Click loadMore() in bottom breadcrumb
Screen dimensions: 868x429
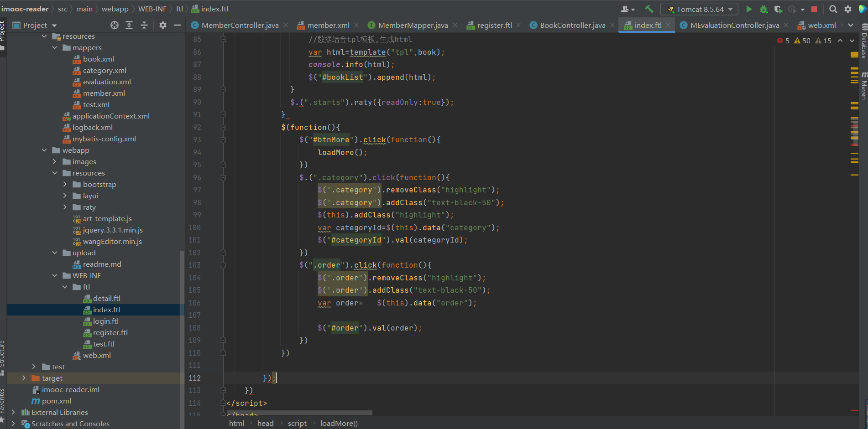tap(339, 423)
